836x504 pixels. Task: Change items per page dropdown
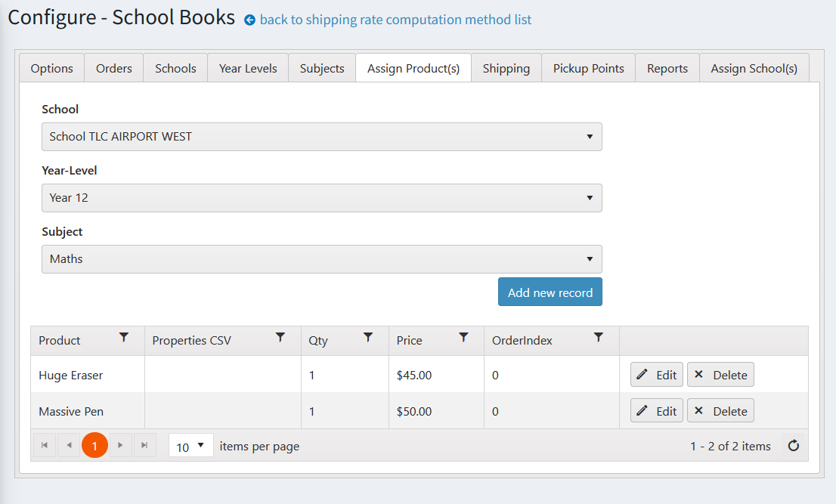pyautogui.click(x=190, y=446)
